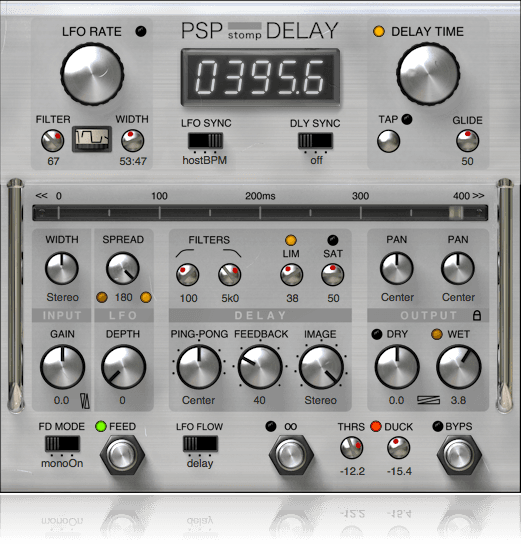Screen dimensions: 521x544
Task: Click the -15.4 DUCK value readout
Action: point(399,471)
